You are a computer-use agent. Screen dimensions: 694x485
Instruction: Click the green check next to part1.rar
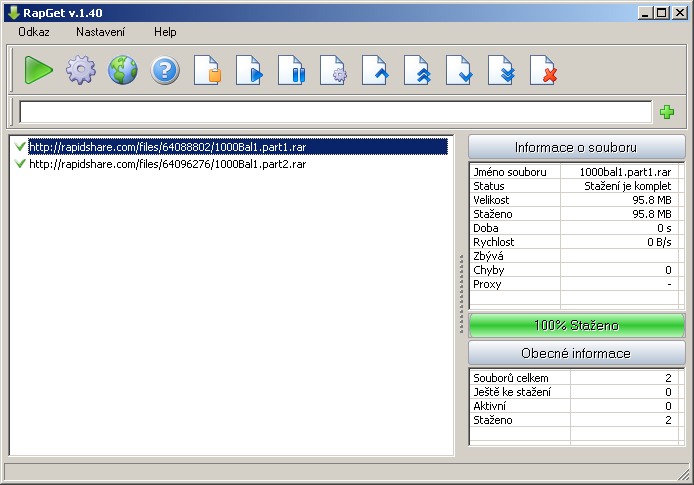(x=20, y=146)
